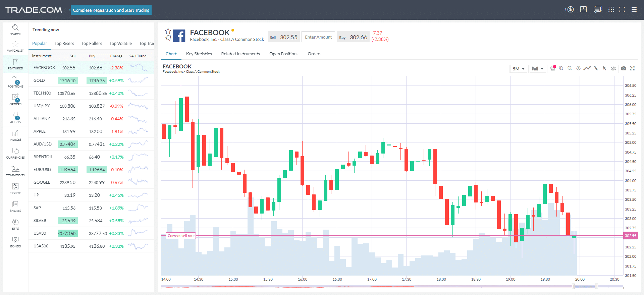Select the APPLE instrument row
This screenshot has height=295, width=644.
coord(91,131)
